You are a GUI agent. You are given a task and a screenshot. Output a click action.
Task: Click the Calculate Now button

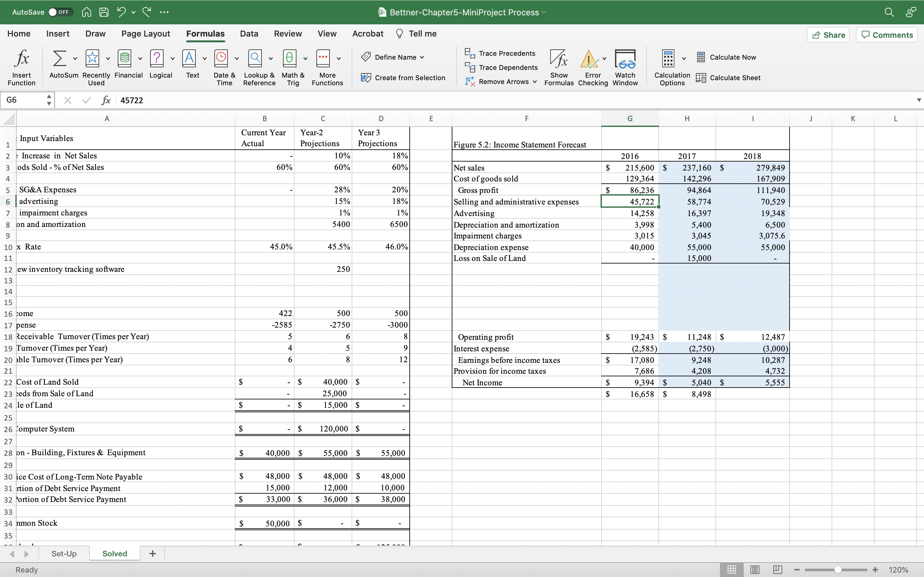point(726,57)
